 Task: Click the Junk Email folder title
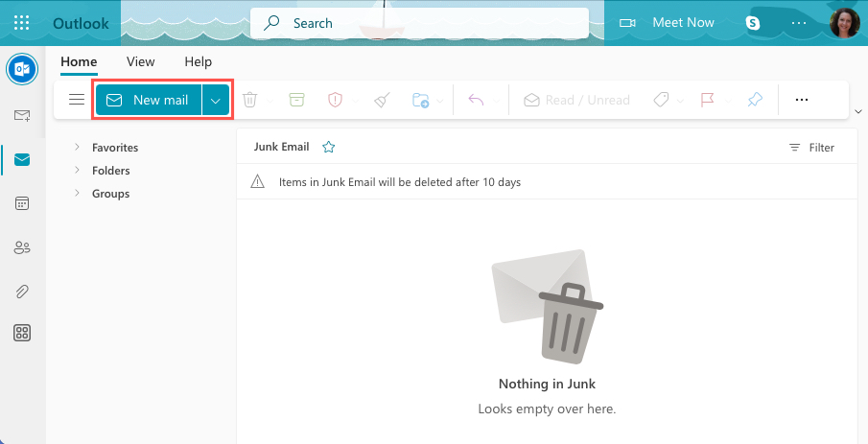click(281, 147)
